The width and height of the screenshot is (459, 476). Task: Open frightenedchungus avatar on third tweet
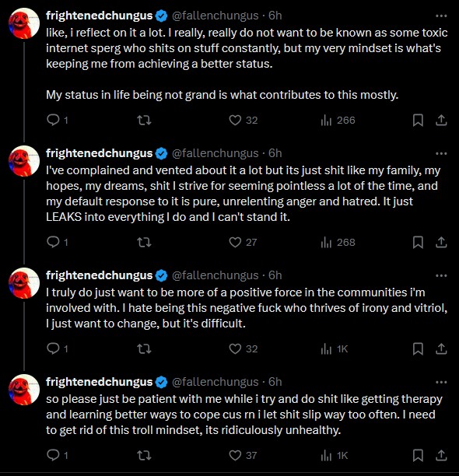(24, 283)
